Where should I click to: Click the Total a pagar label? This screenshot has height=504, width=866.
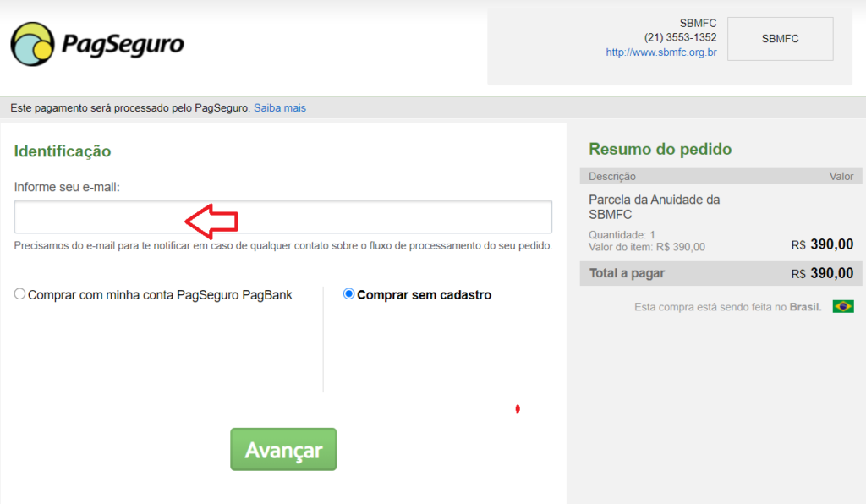[x=627, y=273]
